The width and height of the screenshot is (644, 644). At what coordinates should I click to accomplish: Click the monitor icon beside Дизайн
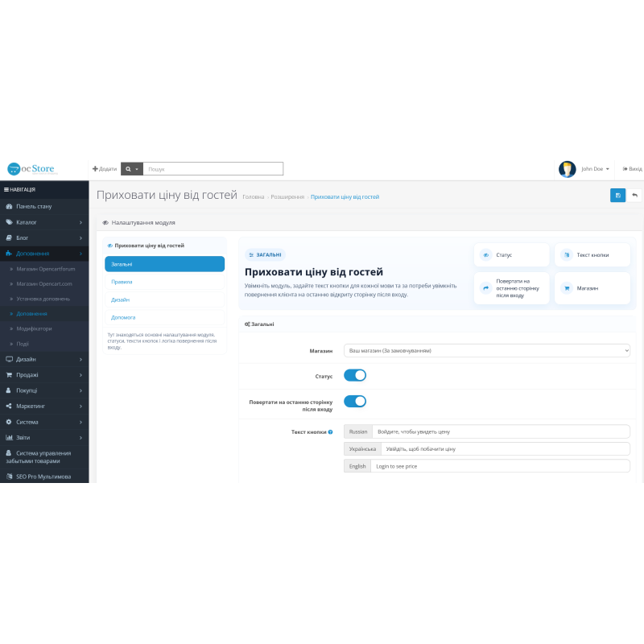[x=9, y=359]
